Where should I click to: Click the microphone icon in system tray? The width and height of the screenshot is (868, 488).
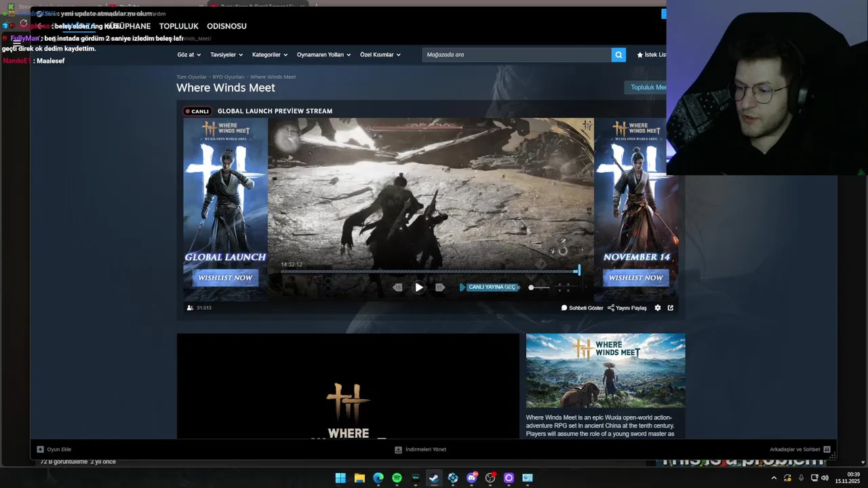coord(801,478)
